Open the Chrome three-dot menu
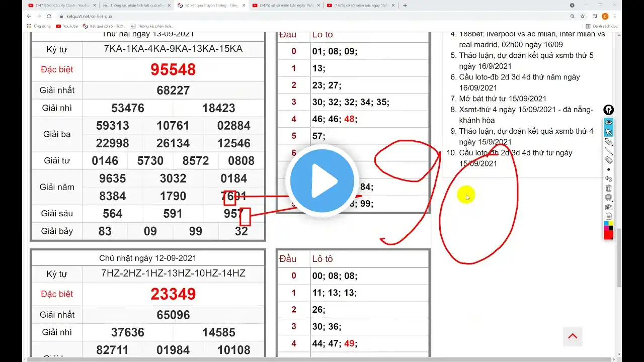 615,16
